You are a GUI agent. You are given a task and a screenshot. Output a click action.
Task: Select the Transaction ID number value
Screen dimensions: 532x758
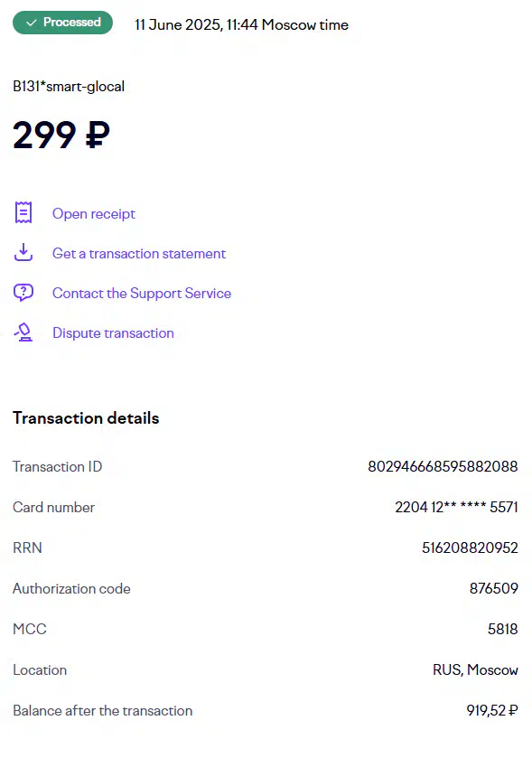(443, 466)
